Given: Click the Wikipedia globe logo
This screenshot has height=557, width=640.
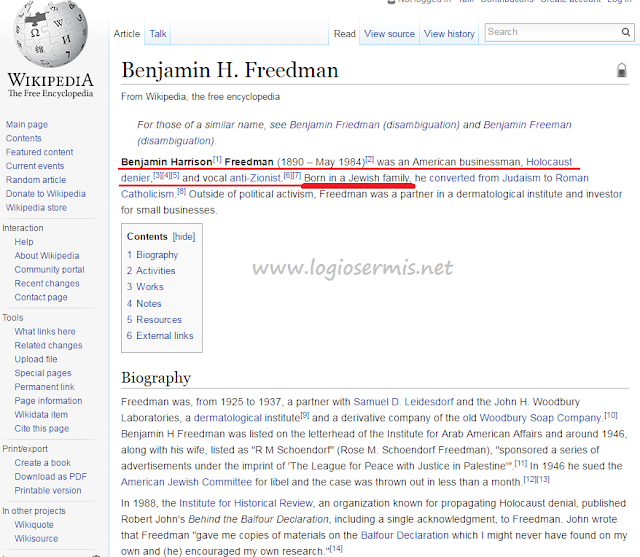Looking at the screenshot, I should 51,34.
